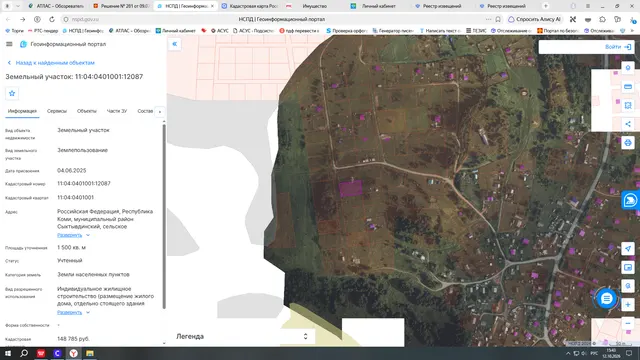Open the notification center in system tray
This screenshot has width=640, height=360.
click(629, 353)
